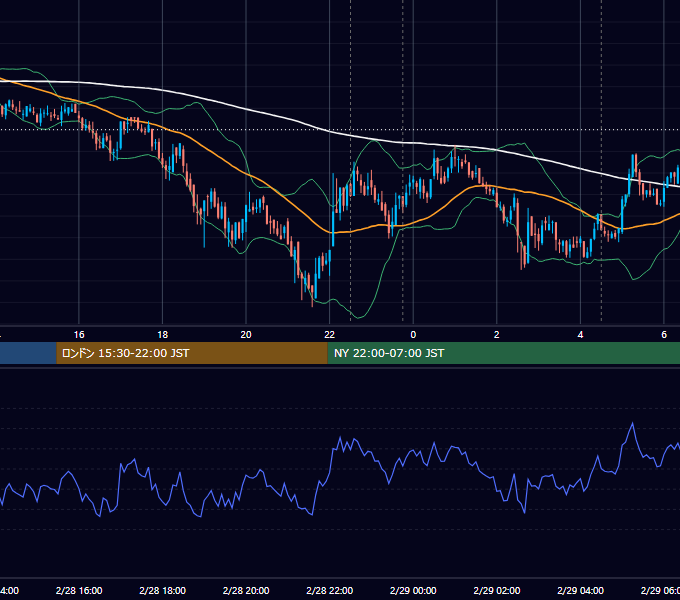Screen dimensions: 680x600
Task: Click the hour 2 axis label
Action: click(x=497, y=335)
